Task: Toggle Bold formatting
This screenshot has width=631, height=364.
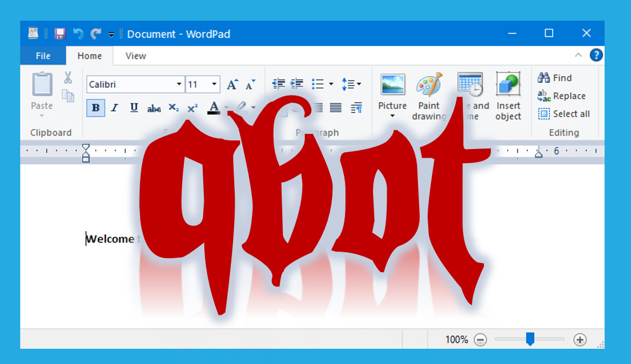Action: (x=96, y=108)
